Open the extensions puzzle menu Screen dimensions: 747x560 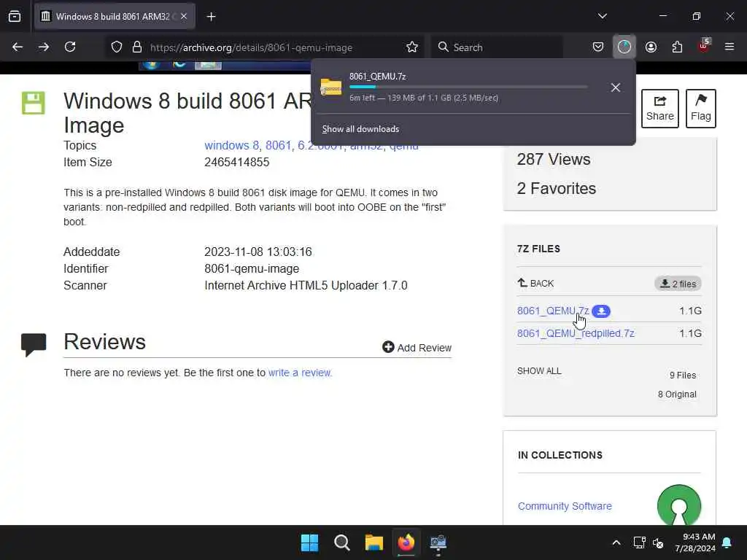[x=677, y=47]
